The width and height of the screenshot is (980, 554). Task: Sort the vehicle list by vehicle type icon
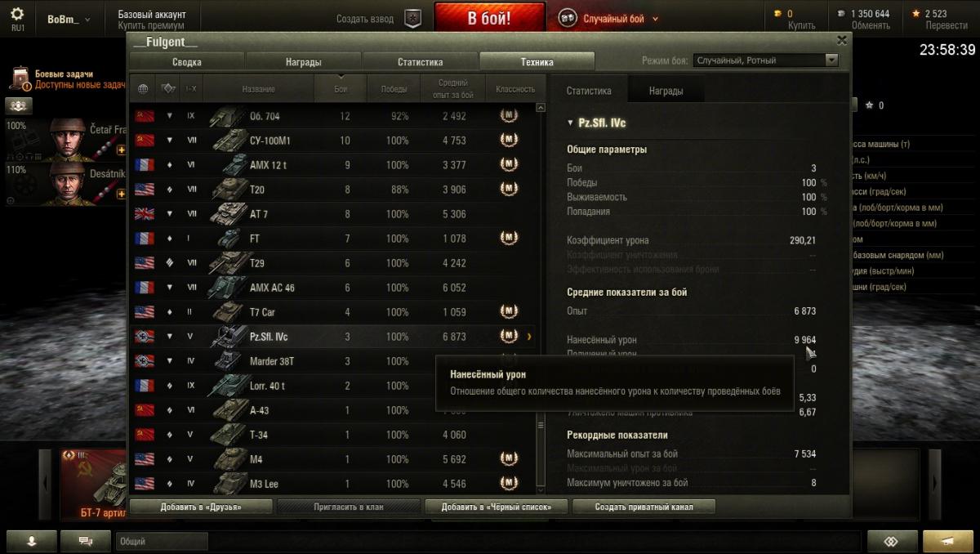[x=168, y=88]
